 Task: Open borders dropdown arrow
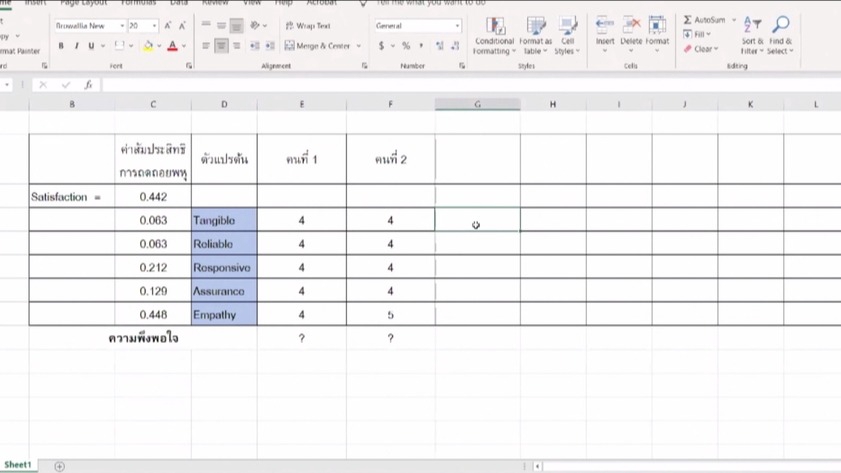point(131,46)
